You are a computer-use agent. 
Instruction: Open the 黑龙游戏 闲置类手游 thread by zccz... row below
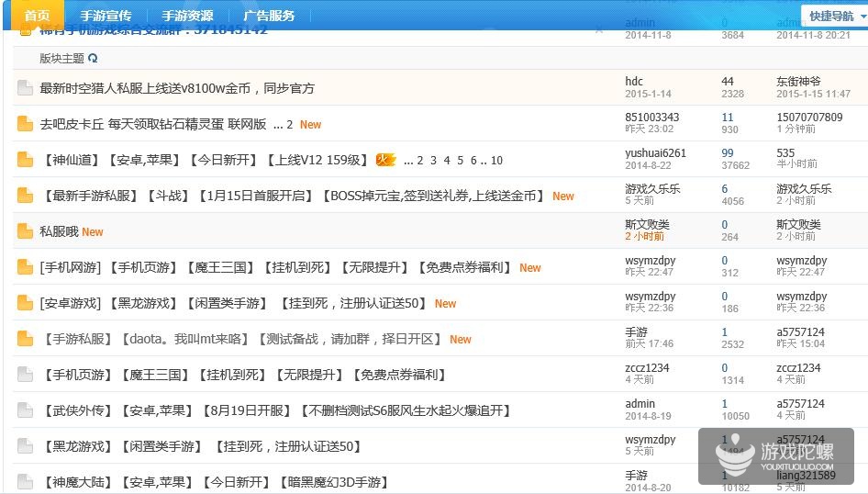(x=200, y=446)
